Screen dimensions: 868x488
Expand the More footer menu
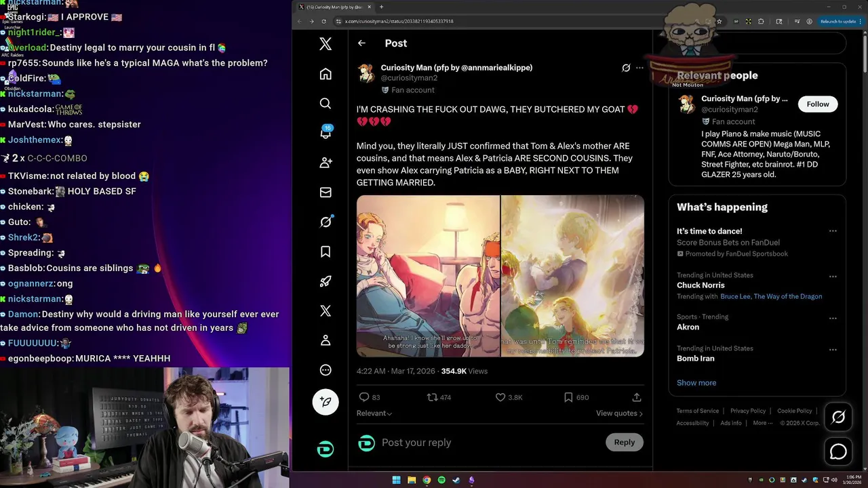763,423
